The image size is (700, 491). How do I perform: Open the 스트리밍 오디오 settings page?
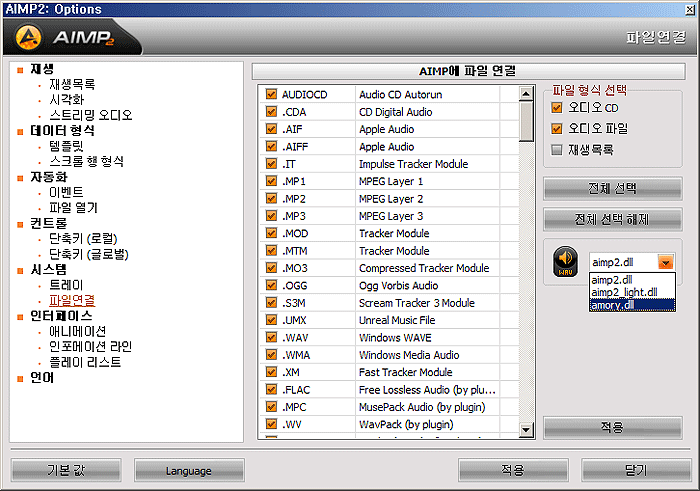coord(91,115)
